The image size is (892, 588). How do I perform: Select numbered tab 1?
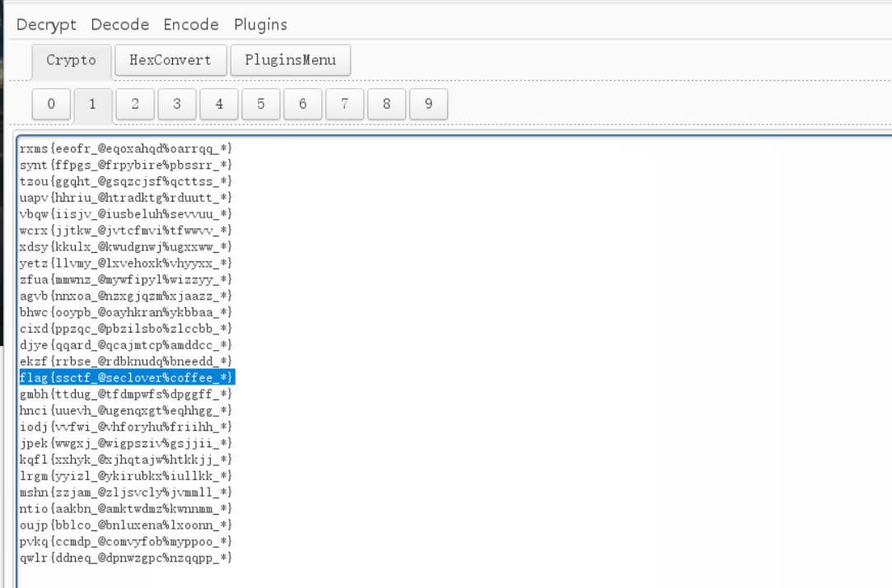[93, 104]
